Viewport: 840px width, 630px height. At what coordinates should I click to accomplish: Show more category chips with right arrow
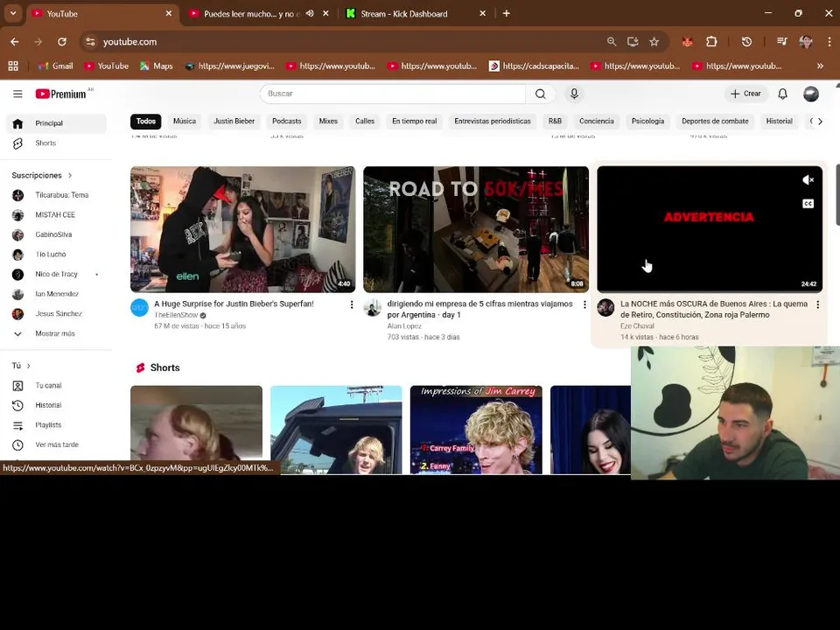pyautogui.click(x=820, y=121)
